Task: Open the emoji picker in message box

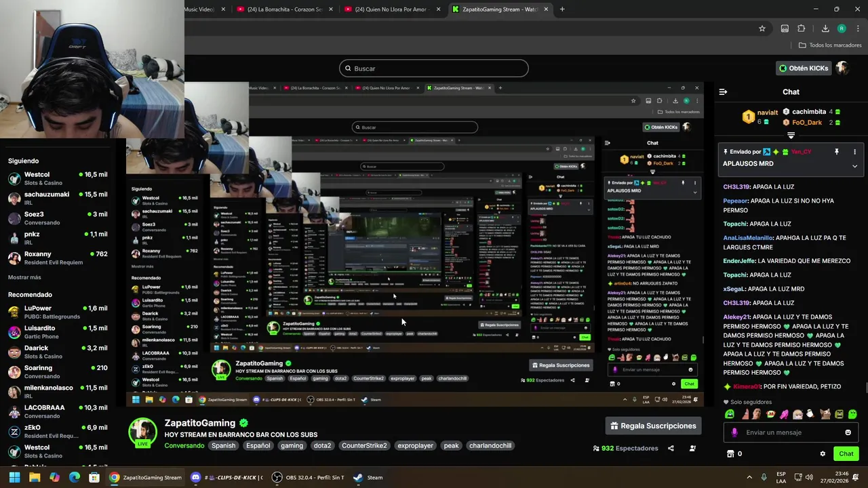Action: pyautogui.click(x=848, y=432)
